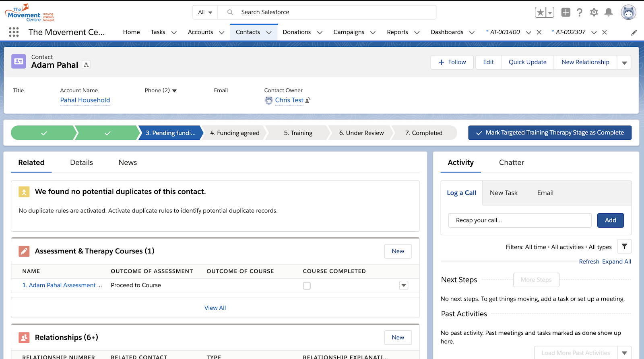Open the Help question mark icon
The image size is (644, 359).
pos(580,12)
